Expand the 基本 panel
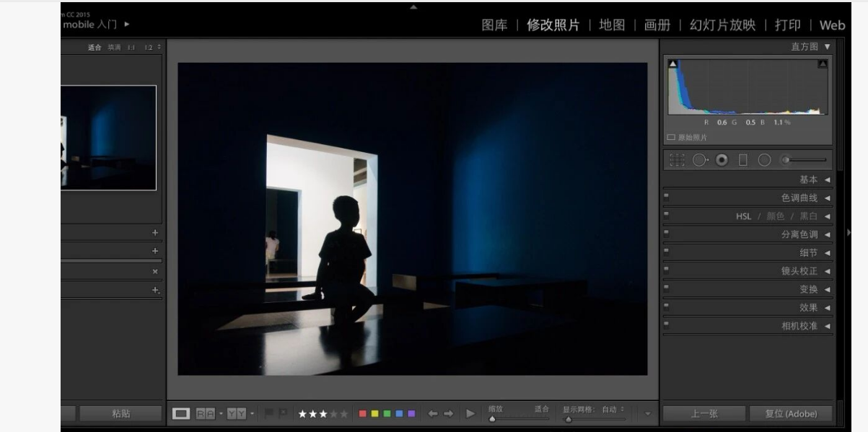The image size is (868, 432). click(815, 180)
